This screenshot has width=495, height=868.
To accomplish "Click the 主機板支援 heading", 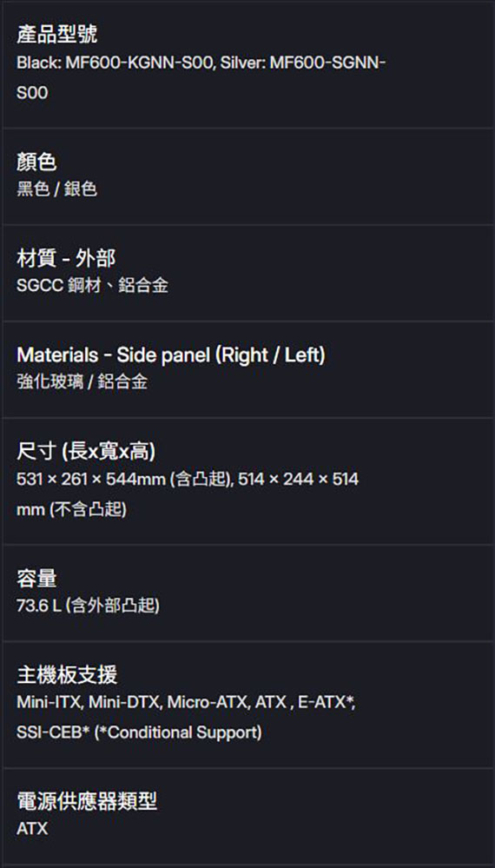I will tap(67, 675).
